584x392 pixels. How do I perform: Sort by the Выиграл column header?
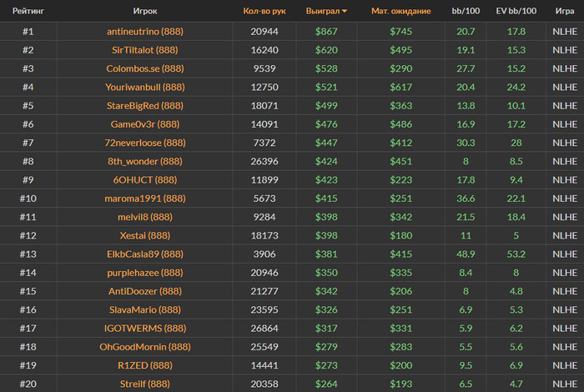[323, 11]
